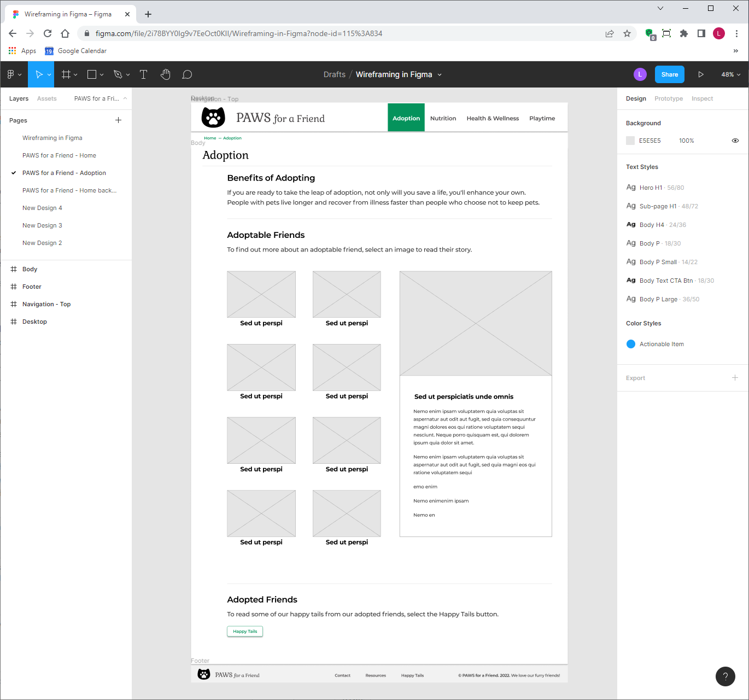
Task: Select the Rectangle shape tool
Action: [x=91, y=74]
